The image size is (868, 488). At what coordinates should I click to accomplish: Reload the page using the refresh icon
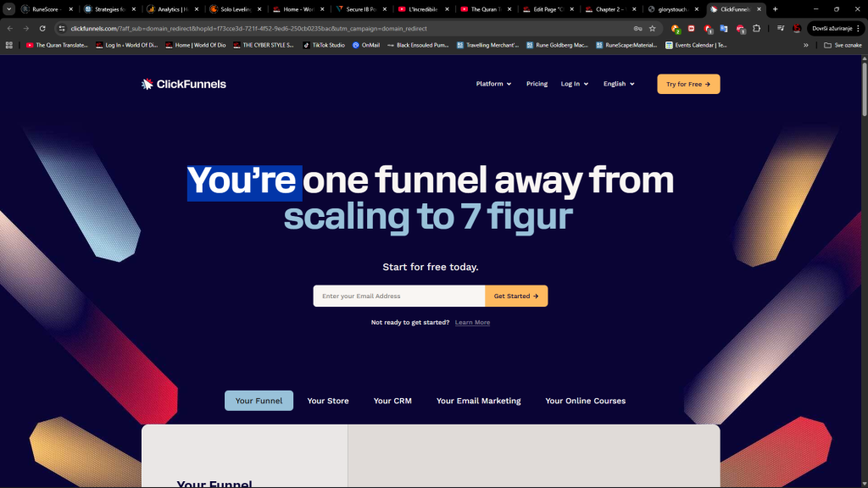pyautogui.click(x=42, y=28)
